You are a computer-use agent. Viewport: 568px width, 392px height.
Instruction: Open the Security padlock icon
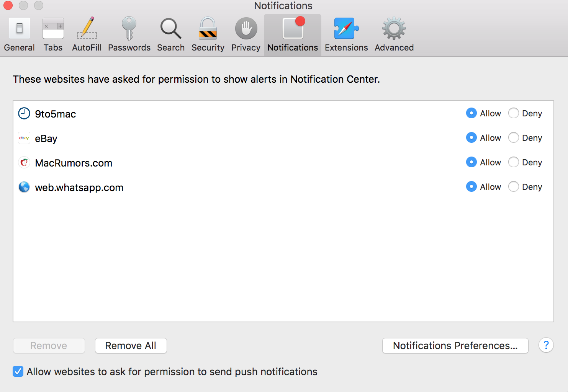pyautogui.click(x=208, y=28)
